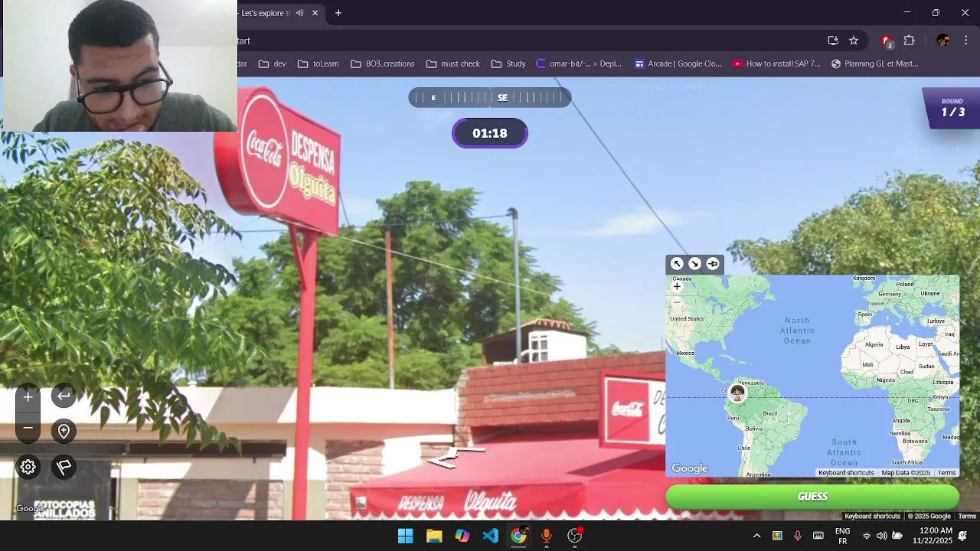
Task: Click the flag icon button
Action: click(x=64, y=467)
